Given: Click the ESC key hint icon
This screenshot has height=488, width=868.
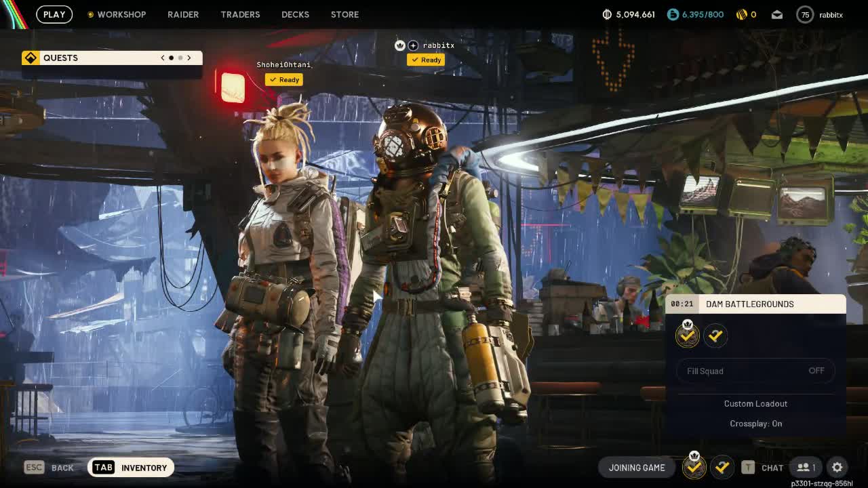Looking at the screenshot, I should tap(34, 467).
